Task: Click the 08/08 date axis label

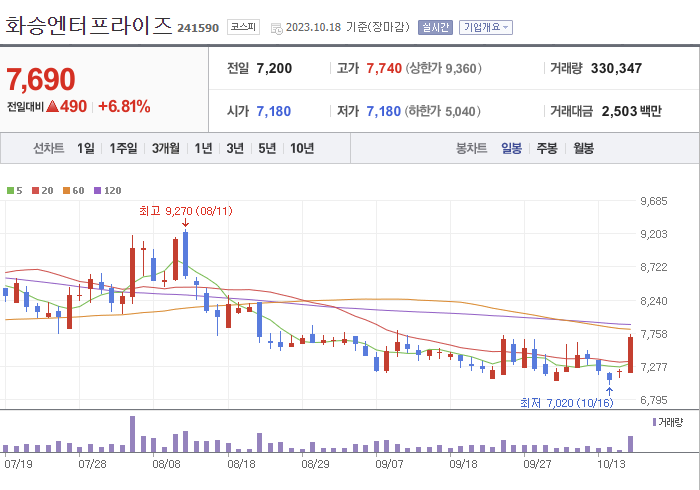Action: pyautogui.click(x=166, y=464)
